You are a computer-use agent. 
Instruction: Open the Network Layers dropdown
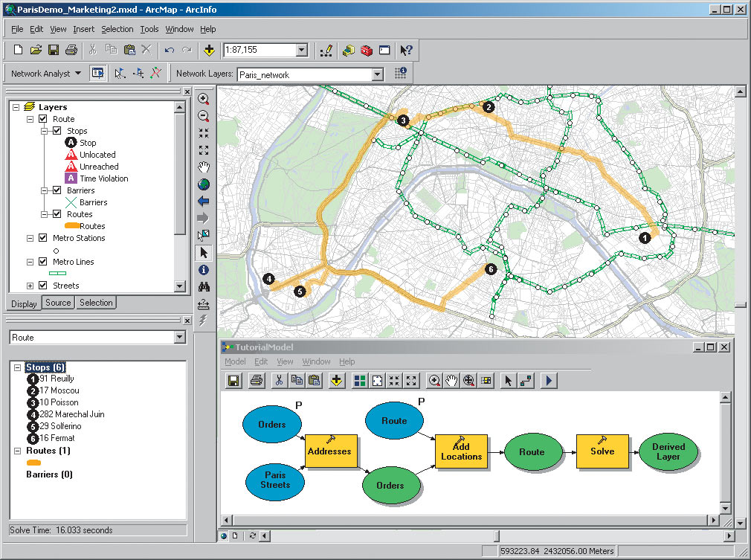(x=377, y=74)
